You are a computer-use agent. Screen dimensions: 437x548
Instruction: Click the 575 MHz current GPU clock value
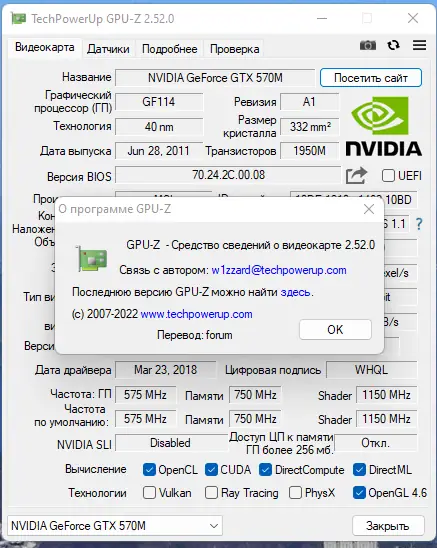click(x=145, y=395)
